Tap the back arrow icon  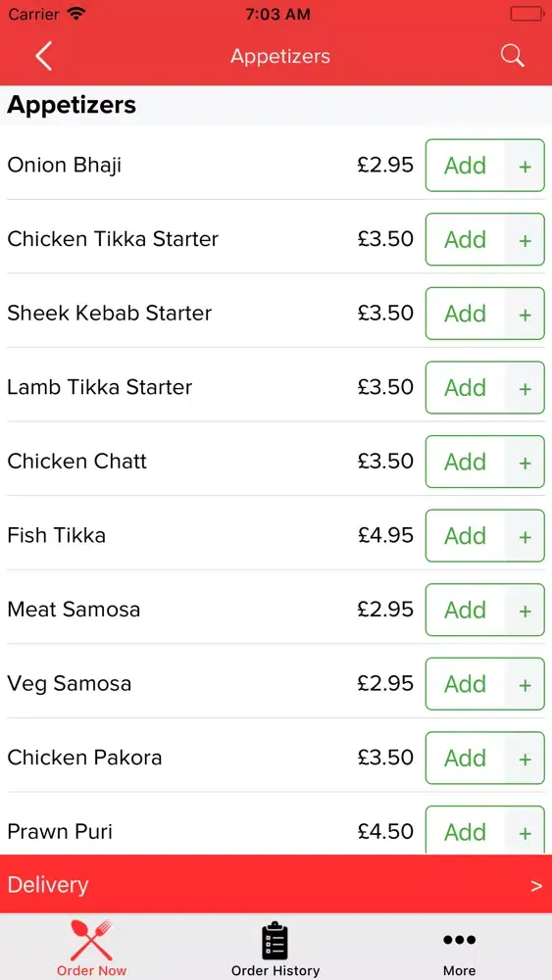43,56
